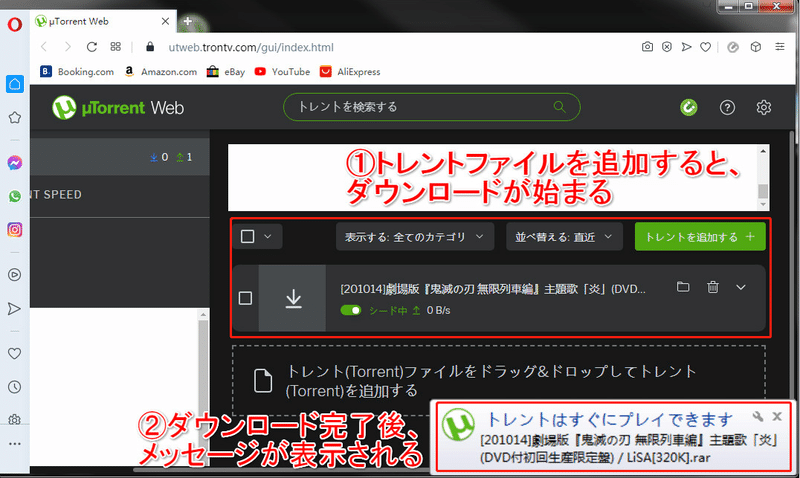Open Messenger in the Opera sidebar
Viewport: 800px width, 478px height.
tap(15, 163)
